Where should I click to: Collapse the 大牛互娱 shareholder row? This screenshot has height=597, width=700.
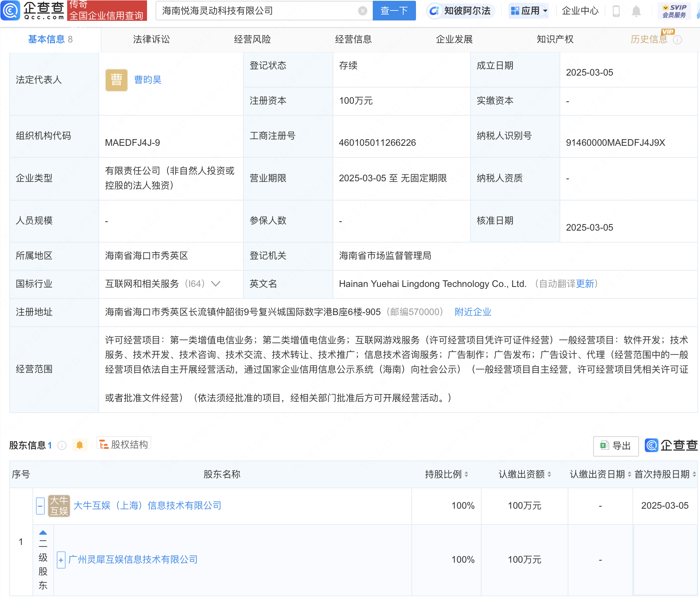click(x=40, y=506)
